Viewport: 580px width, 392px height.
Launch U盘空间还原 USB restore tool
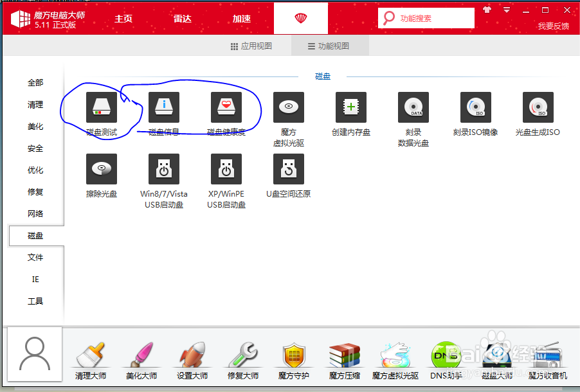(x=288, y=169)
